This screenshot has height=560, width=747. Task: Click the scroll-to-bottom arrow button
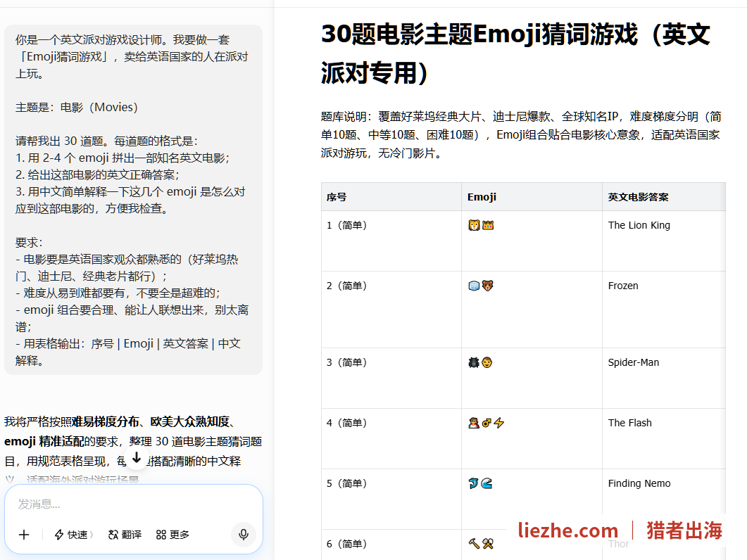137,458
